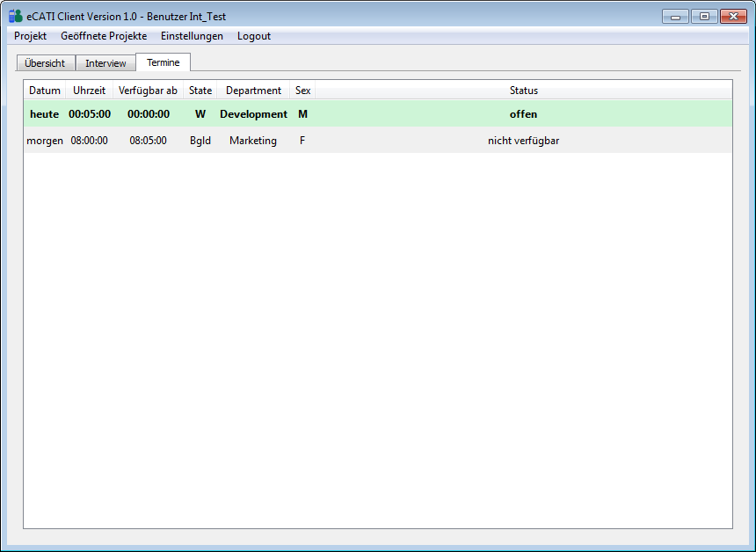Image resolution: width=756 pixels, height=552 pixels.
Task: Click the 'nicht verfügbar' status cell
Action: (523, 141)
